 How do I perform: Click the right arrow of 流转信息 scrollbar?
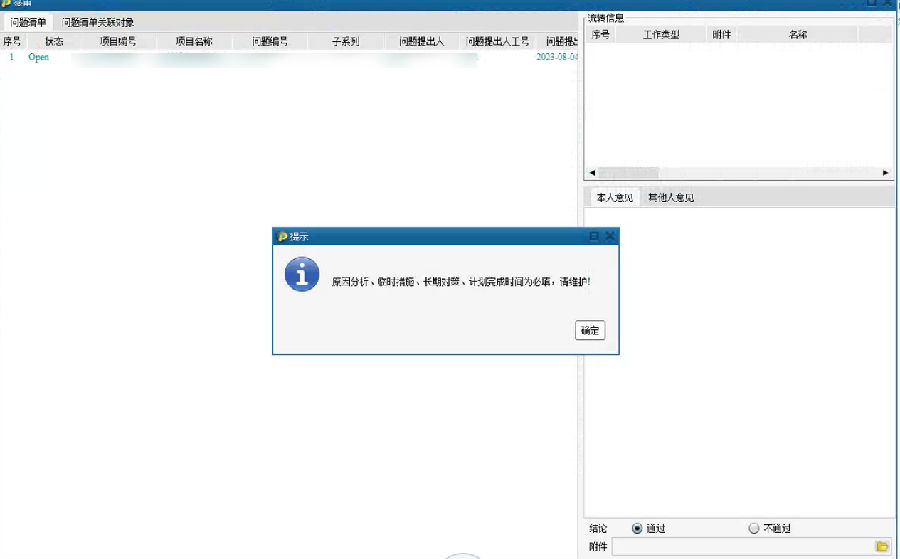point(885,173)
